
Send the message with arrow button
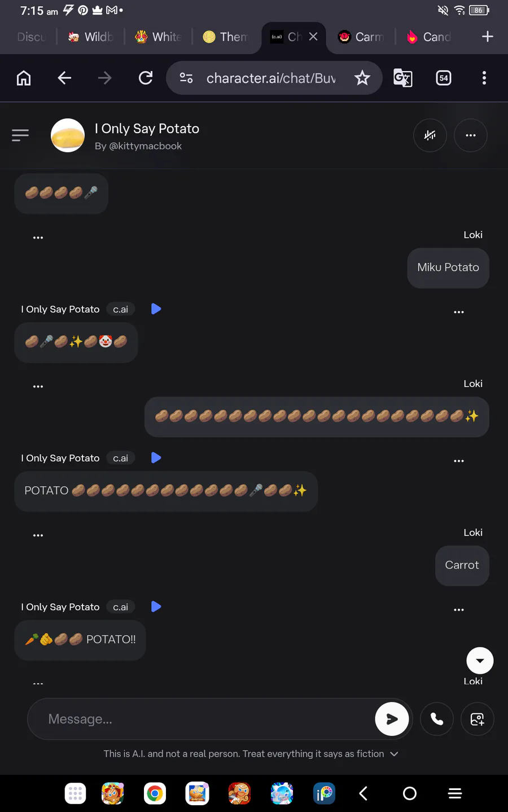coord(392,719)
